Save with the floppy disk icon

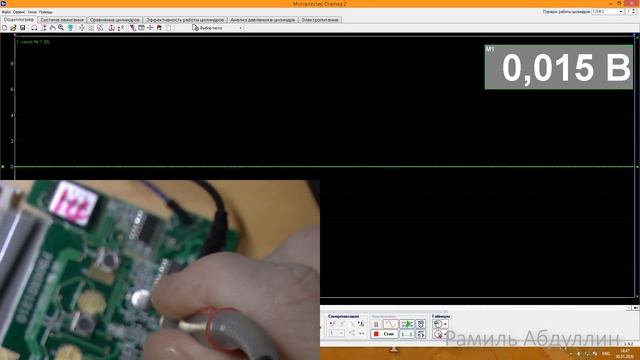22,28
